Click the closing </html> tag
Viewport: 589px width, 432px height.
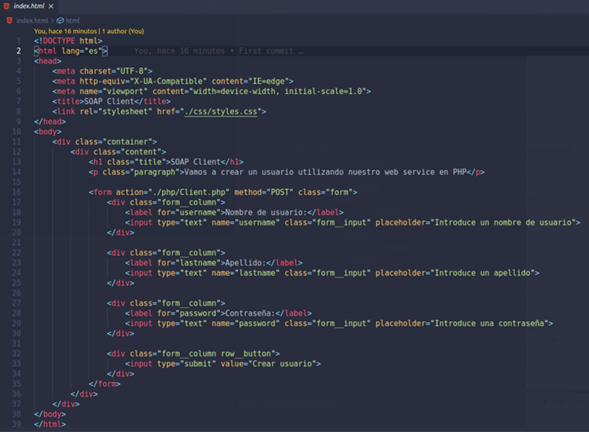[x=50, y=424]
